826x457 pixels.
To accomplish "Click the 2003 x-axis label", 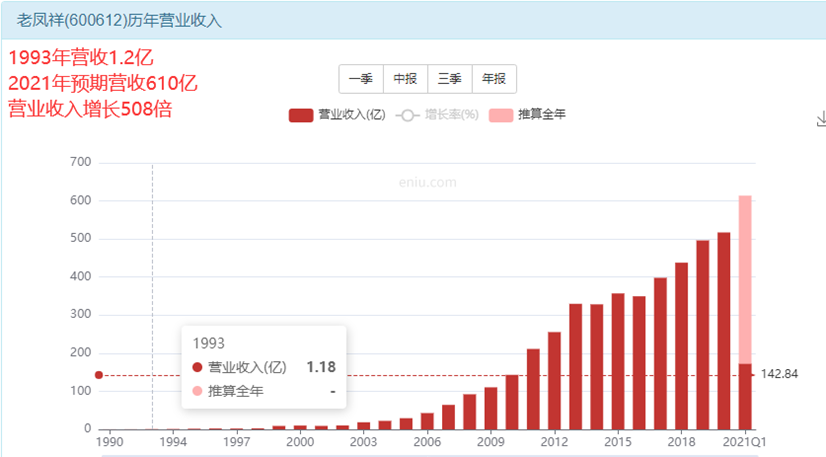I will (x=363, y=442).
